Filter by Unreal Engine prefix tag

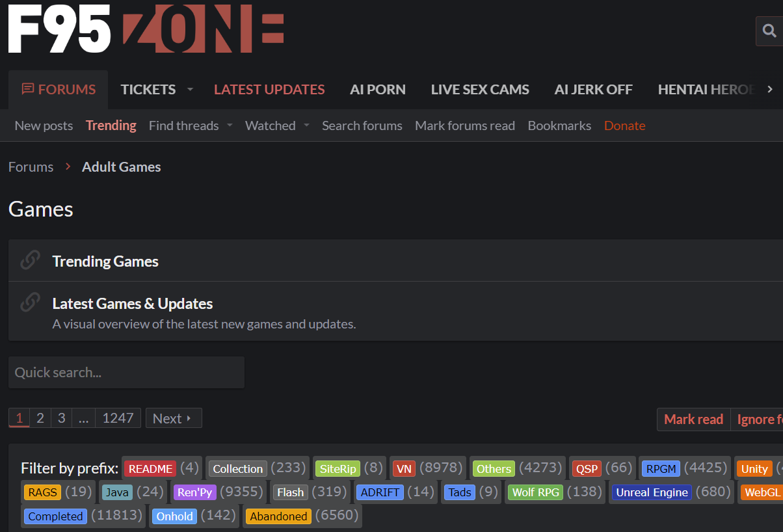point(652,492)
